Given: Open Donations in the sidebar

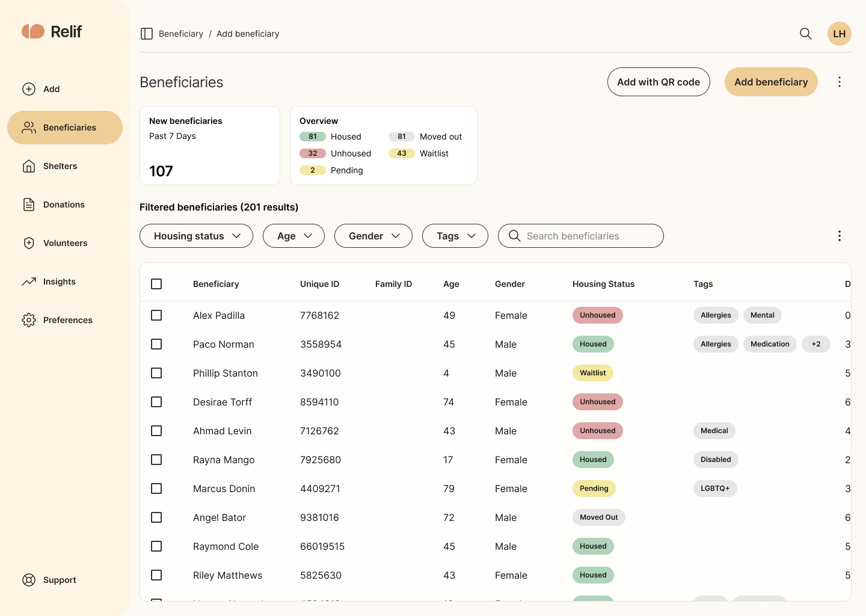Looking at the screenshot, I should 65,205.
